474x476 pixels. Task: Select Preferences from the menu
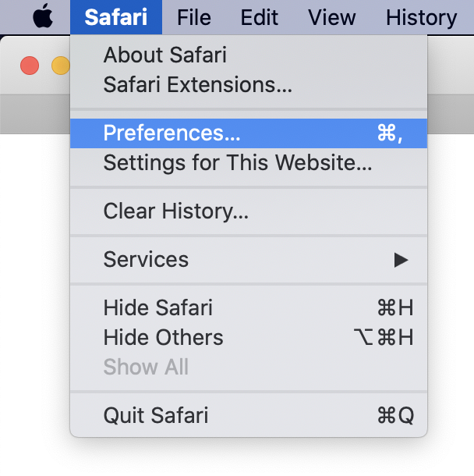172,133
